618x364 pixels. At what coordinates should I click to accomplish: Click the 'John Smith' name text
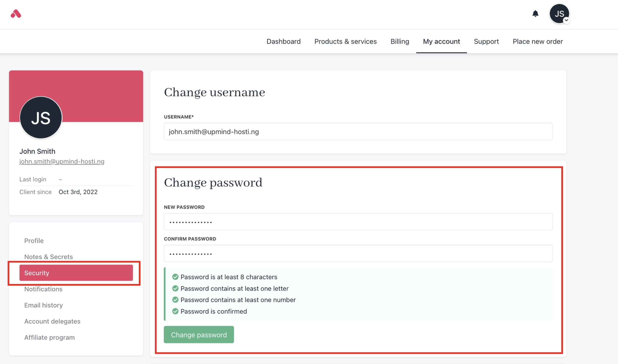pyautogui.click(x=37, y=151)
